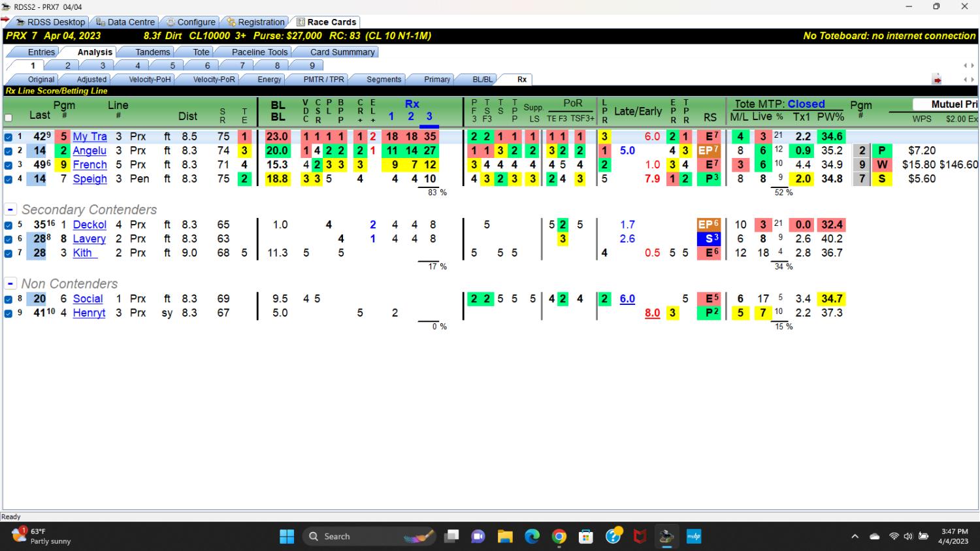Open the French horse link
This screenshot has width=980, height=551.
click(90, 165)
